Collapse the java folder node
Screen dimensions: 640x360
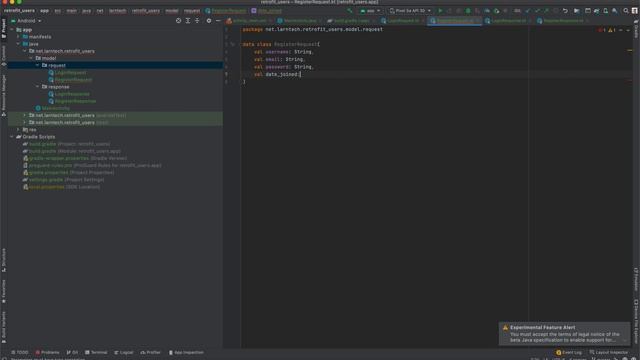(18, 44)
